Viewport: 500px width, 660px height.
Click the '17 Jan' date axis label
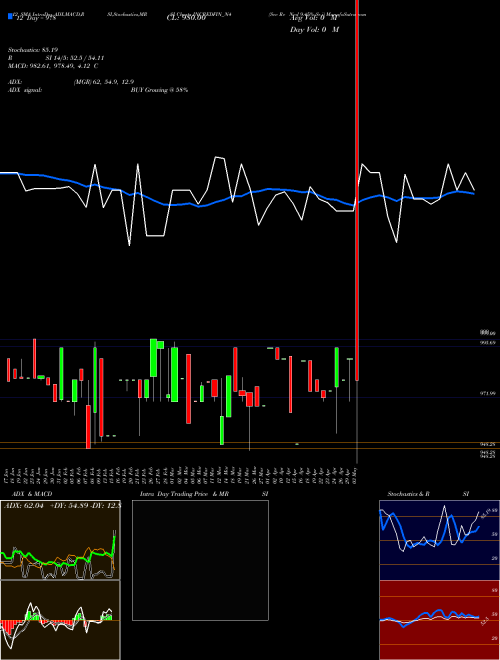pyautogui.click(x=8, y=476)
